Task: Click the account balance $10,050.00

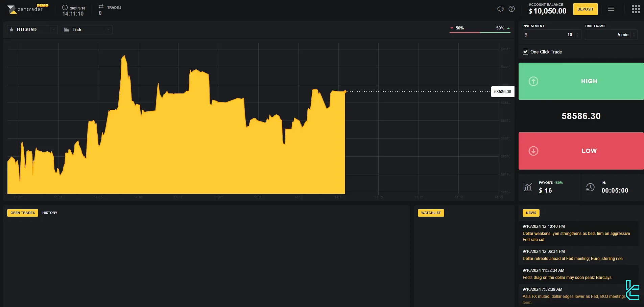Action: [548, 11]
